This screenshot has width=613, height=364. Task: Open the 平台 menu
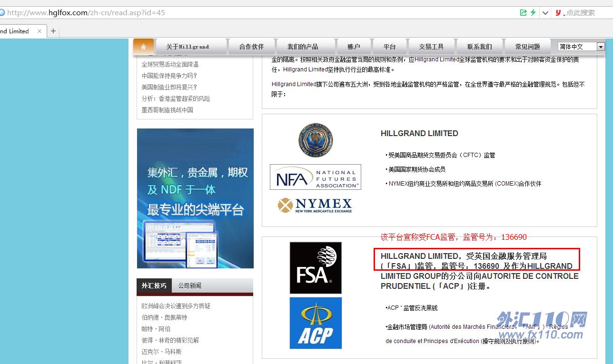390,47
